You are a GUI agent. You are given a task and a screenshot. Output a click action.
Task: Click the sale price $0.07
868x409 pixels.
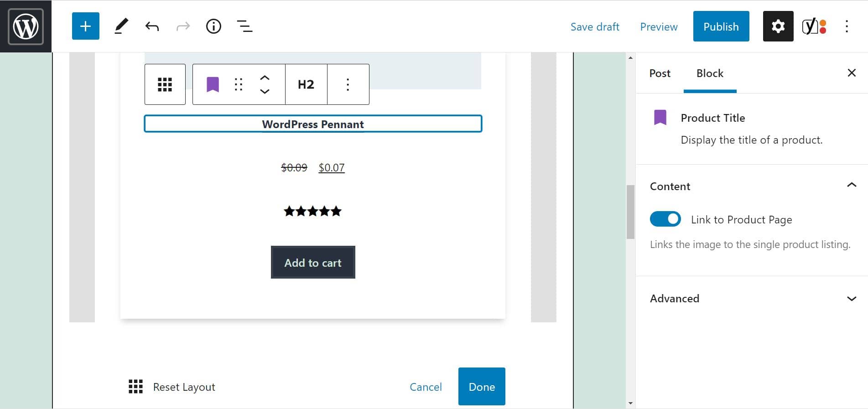[x=332, y=168]
